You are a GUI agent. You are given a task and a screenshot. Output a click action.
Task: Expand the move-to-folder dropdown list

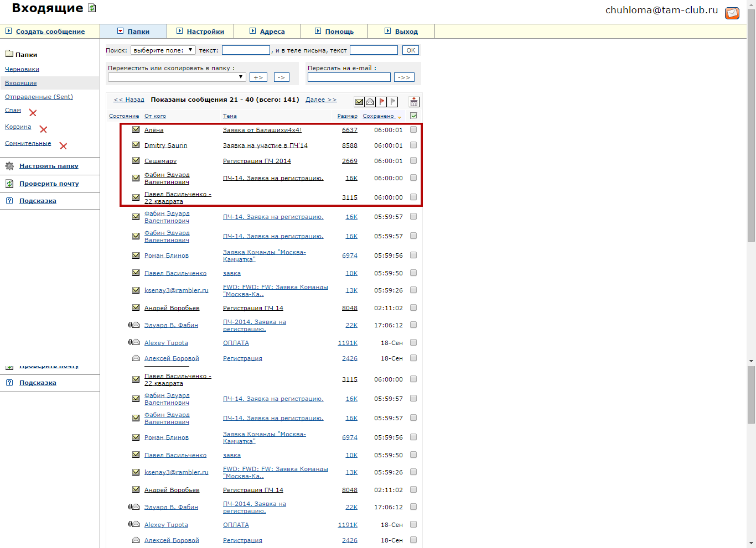point(177,77)
